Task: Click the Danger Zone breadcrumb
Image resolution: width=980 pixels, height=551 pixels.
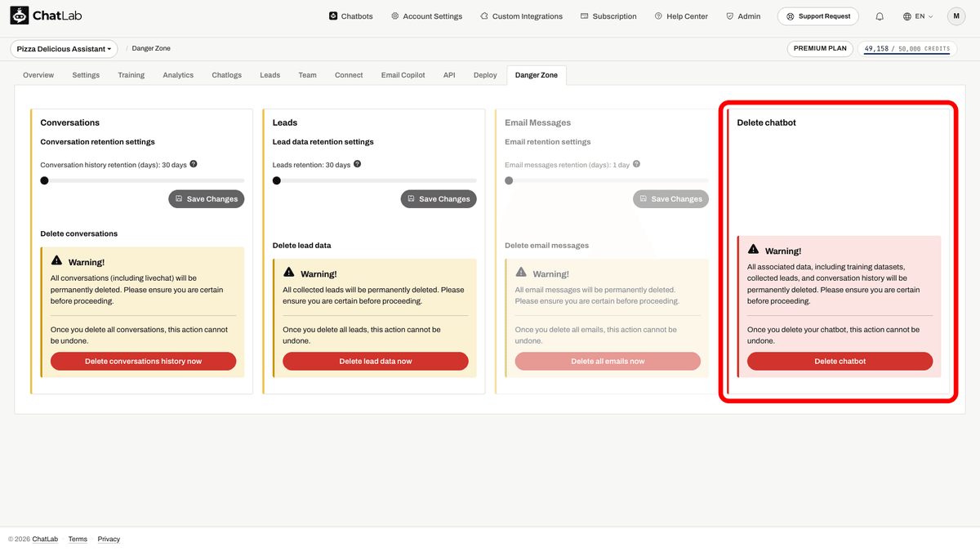Action: point(151,49)
